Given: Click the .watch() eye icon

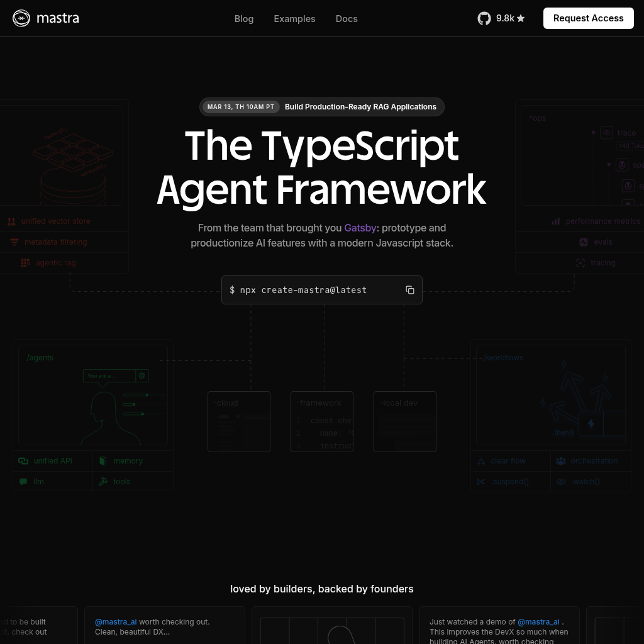Looking at the screenshot, I should click(x=560, y=482).
